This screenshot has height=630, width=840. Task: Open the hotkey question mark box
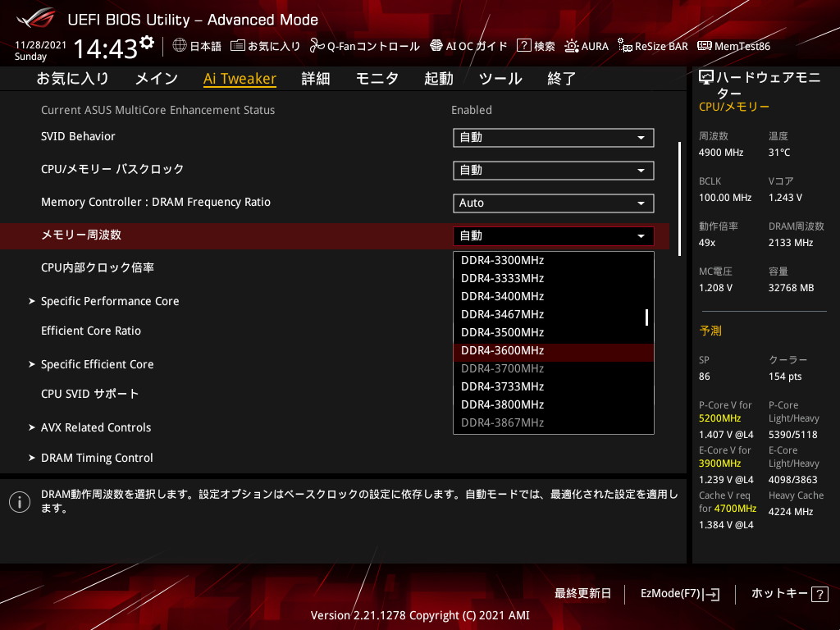tap(819, 594)
